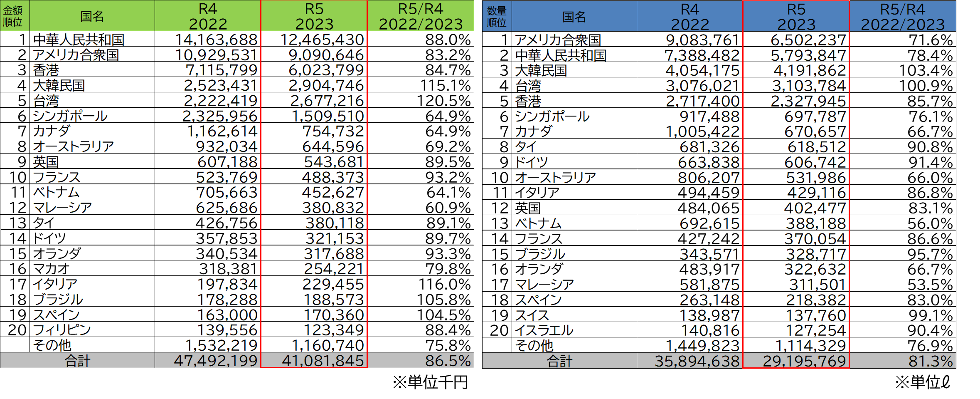Select "英国" in the 金額順位 table
This screenshot has height=399, width=980.
(x=92, y=161)
